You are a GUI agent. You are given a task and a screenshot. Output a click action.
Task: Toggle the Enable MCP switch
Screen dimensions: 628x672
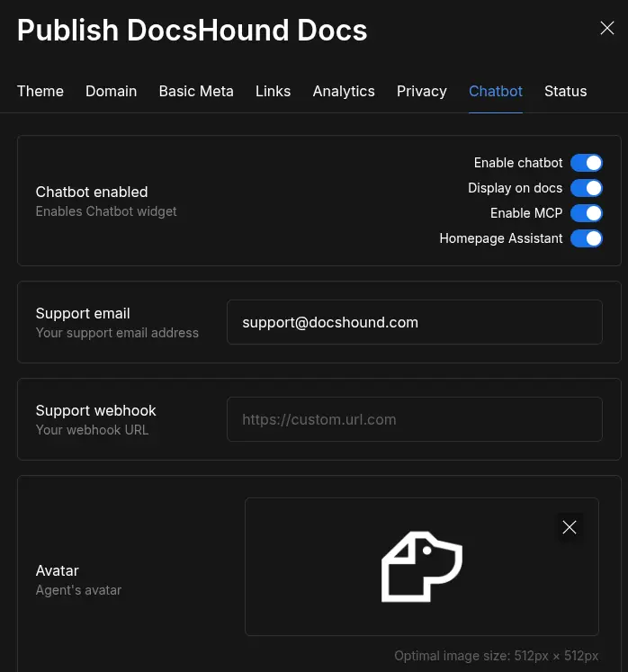point(587,213)
